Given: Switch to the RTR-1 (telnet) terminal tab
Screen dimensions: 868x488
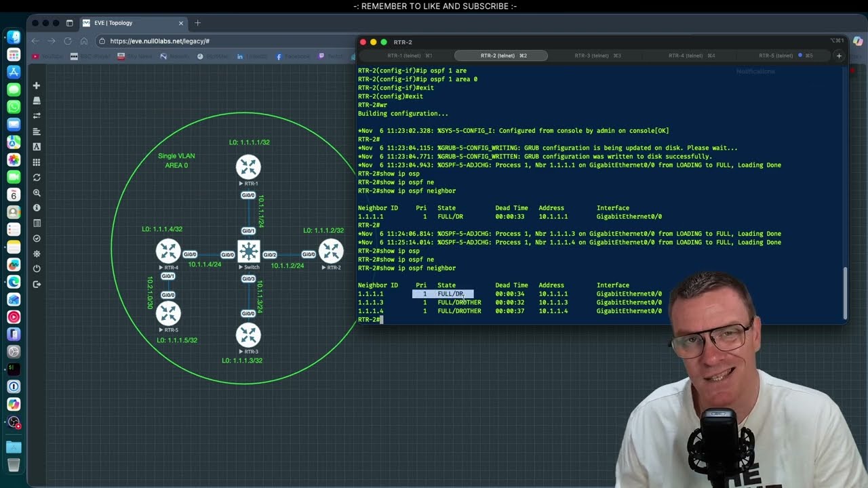Looking at the screenshot, I should [x=409, y=56].
